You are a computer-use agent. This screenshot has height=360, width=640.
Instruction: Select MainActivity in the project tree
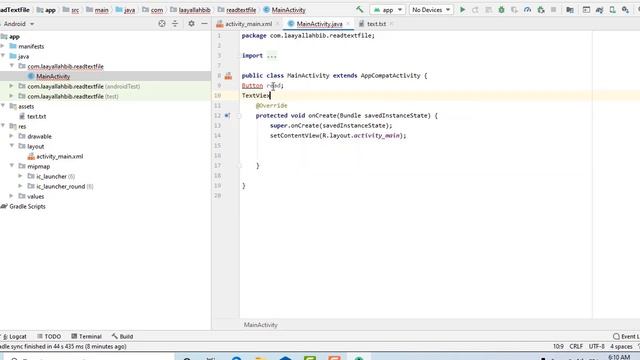(53, 76)
